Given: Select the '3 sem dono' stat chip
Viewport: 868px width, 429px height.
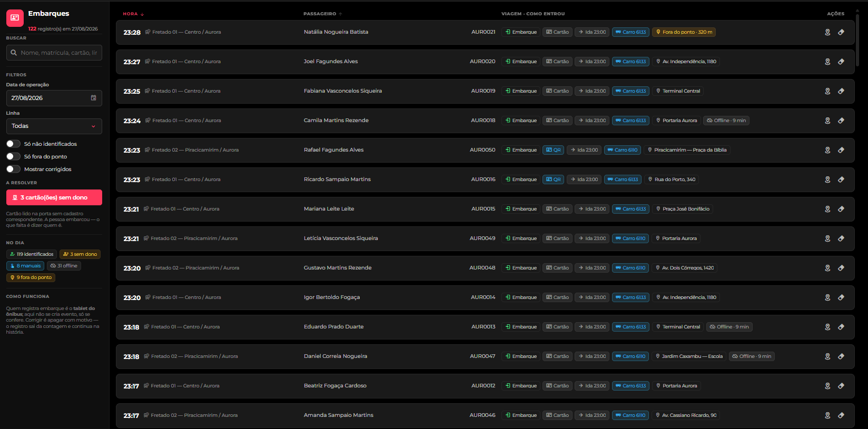Looking at the screenshot, I should [x=80, y=254].
